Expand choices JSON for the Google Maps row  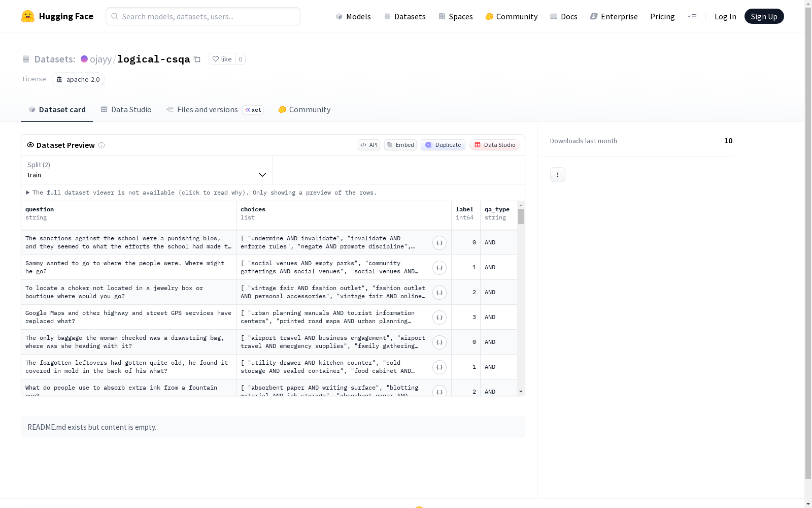pyautogui.click(x=439, y=317)
